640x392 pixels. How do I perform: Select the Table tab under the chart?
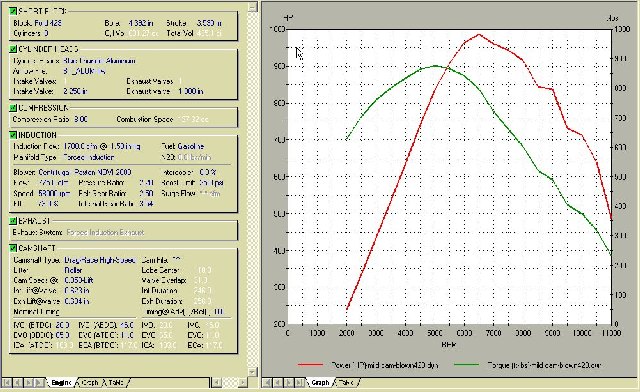pyautogui.click(x=346, y=383)
